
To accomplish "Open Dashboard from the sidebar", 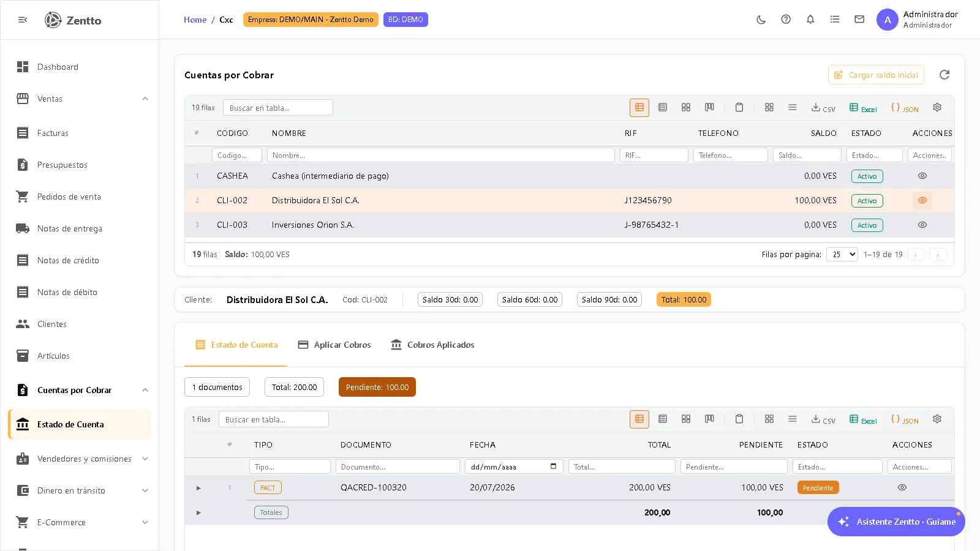I will click(x=80, y=67).
